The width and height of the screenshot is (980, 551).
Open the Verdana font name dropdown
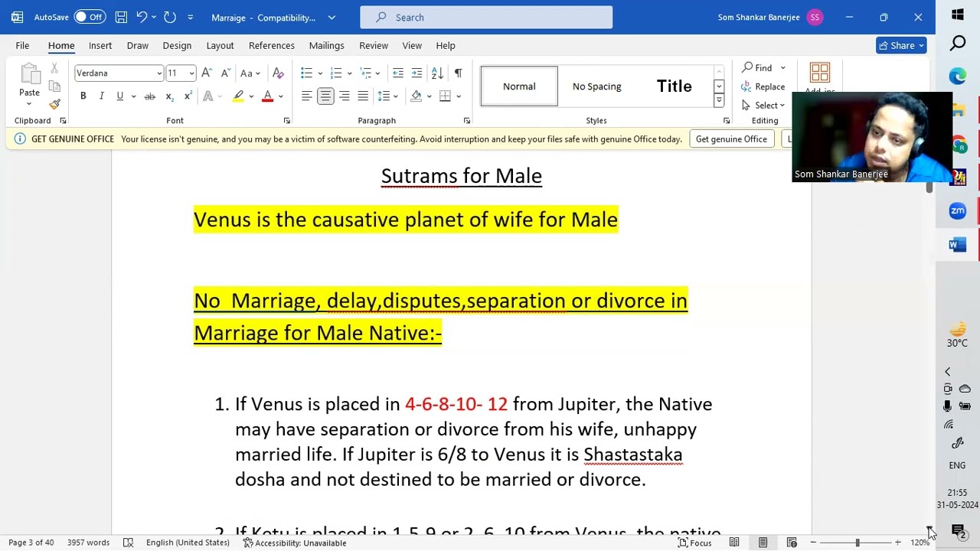coord(159,73)
